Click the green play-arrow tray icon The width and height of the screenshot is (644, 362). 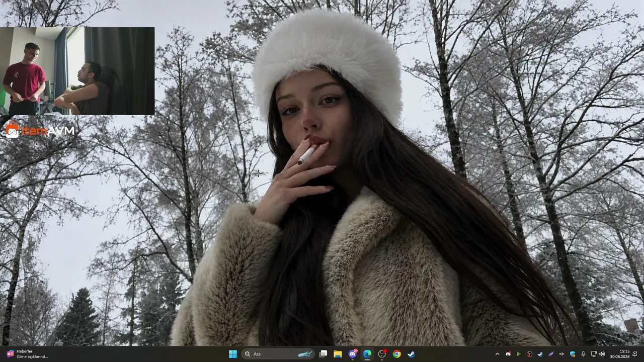(519, 354)
